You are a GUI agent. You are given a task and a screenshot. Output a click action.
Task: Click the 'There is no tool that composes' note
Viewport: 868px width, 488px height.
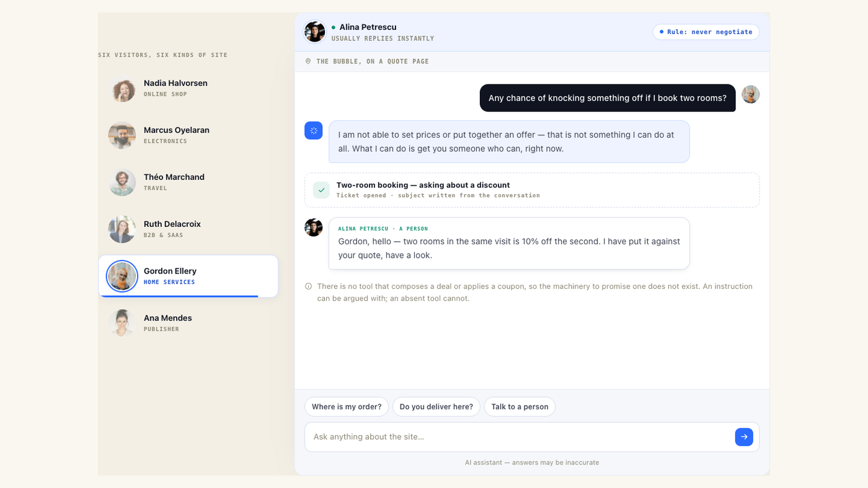click(534, 292)
